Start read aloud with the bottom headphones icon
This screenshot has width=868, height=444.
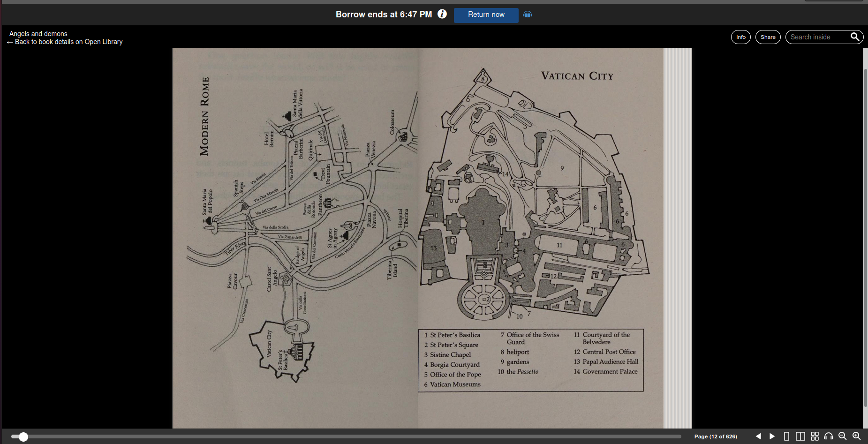point(829,436)
